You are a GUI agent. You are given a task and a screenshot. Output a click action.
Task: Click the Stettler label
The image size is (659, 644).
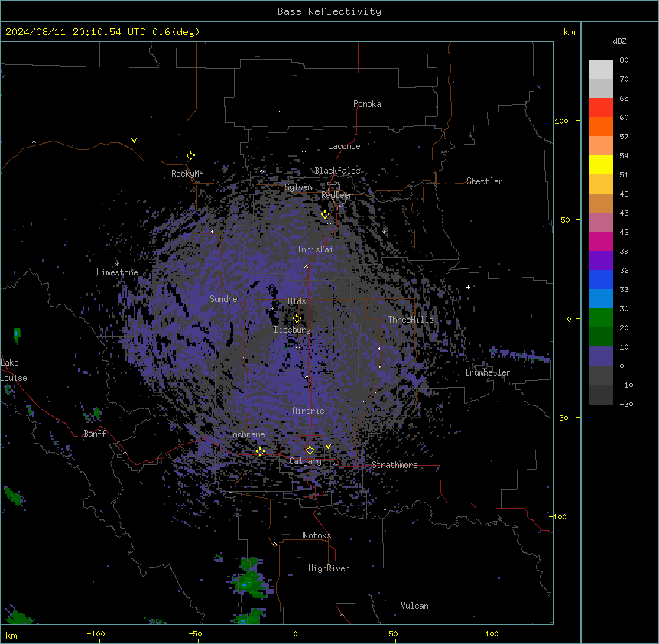point(485,181)
